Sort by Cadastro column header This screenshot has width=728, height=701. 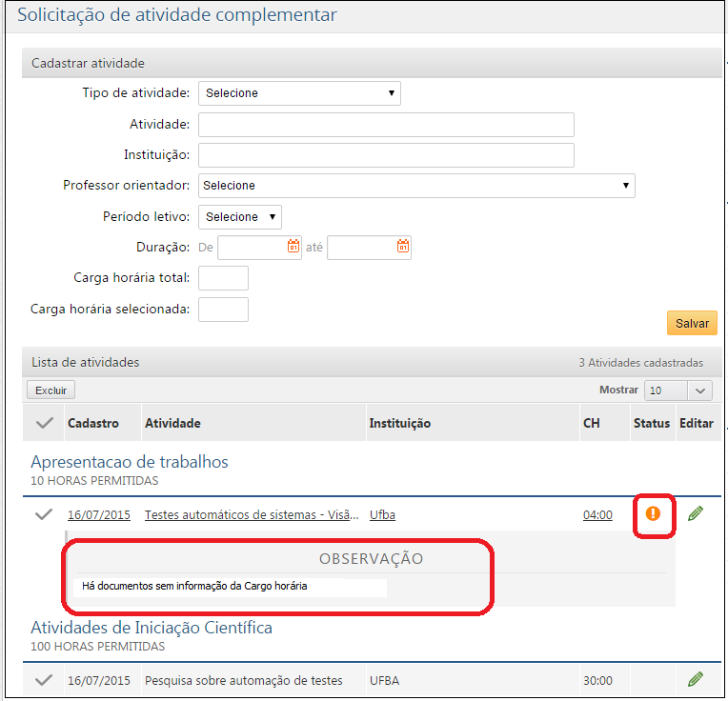[x=93, y=423]
